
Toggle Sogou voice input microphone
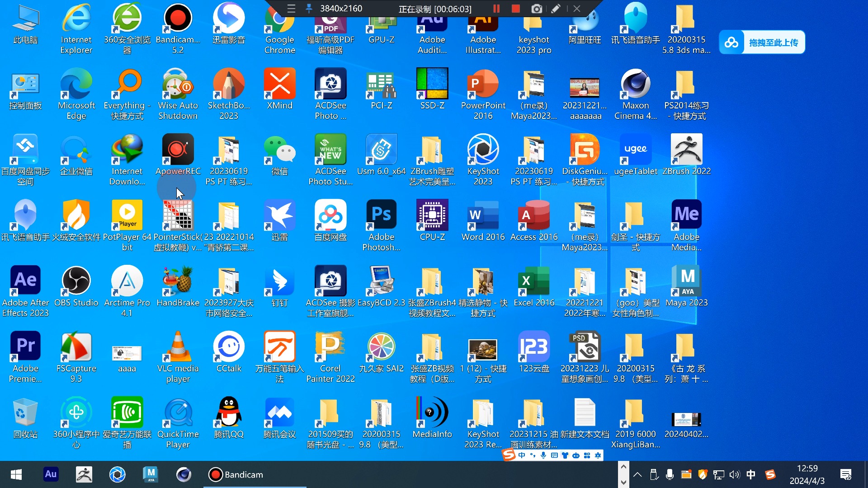(x=543, y=455)
